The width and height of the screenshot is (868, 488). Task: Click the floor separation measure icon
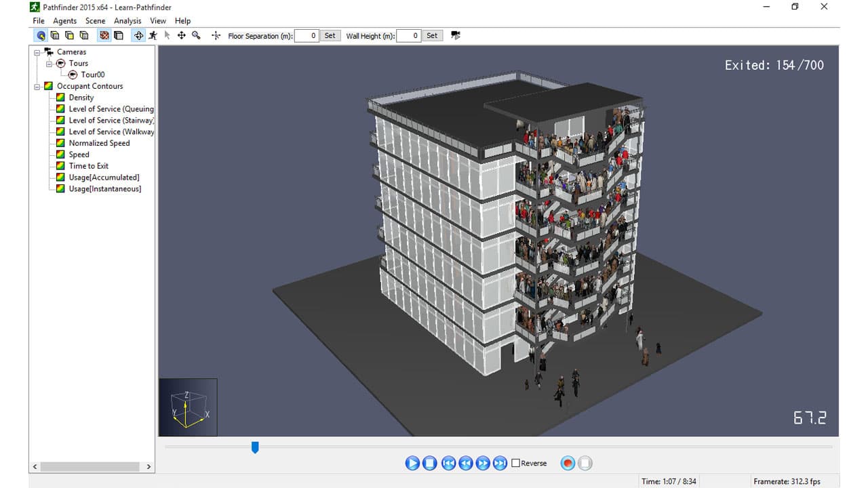[215, 35]
